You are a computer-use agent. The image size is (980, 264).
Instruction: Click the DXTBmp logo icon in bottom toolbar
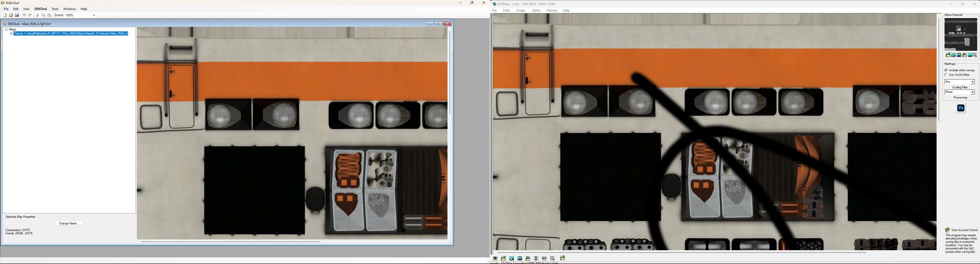pyautogui.click(x=495, y=258)
